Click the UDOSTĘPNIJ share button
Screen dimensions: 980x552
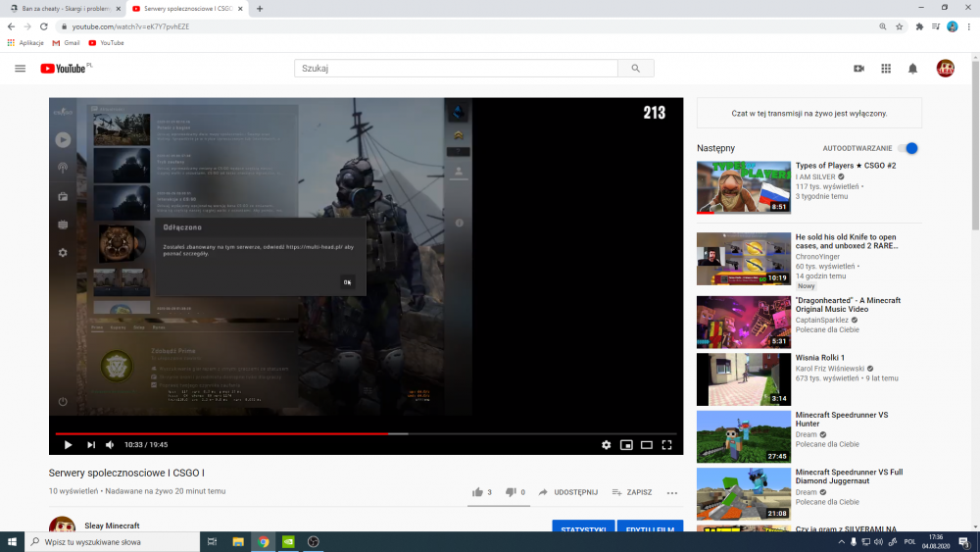(x=568, y=492)
